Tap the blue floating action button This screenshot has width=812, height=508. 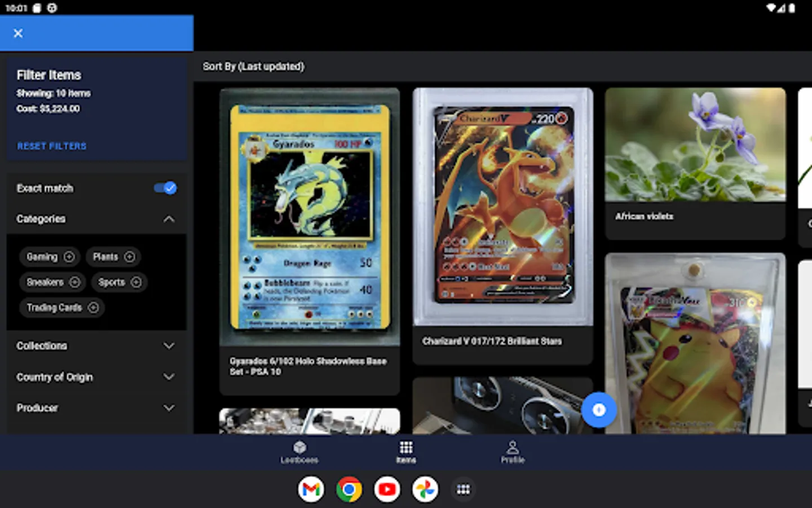pyautogui.click(x=599, y=410)
